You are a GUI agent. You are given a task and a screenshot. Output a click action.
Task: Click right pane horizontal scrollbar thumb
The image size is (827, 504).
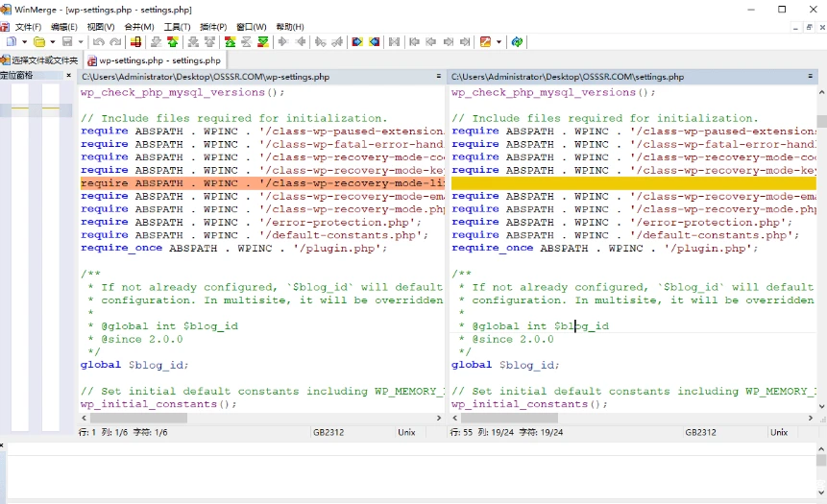point(509,418)
